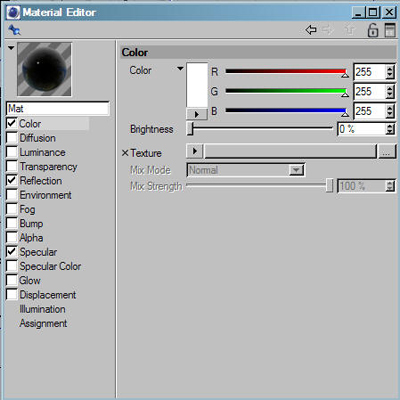400x400 pixels.
Task: Click the Material Editor title bar app icon
Action: [x=13, y=13]
